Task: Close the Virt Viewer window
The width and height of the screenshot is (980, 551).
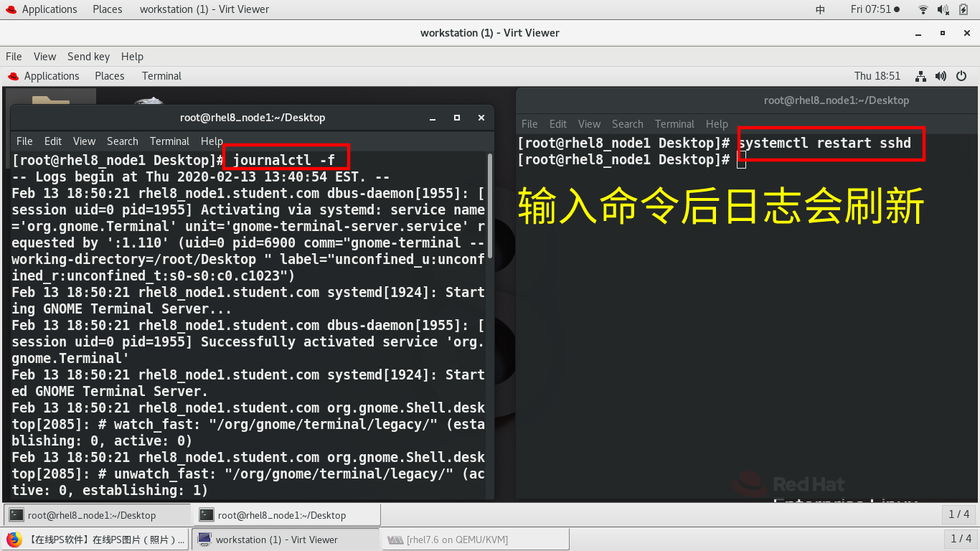Action: pos(966,33)
